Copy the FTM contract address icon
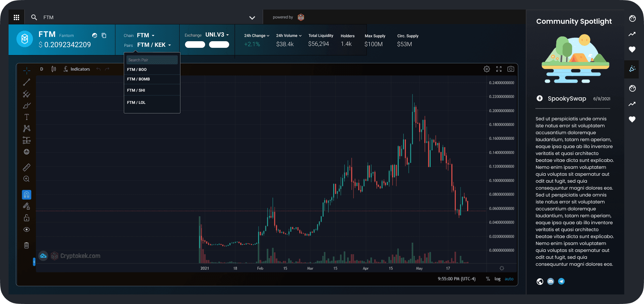 click(x=104, y=35)
